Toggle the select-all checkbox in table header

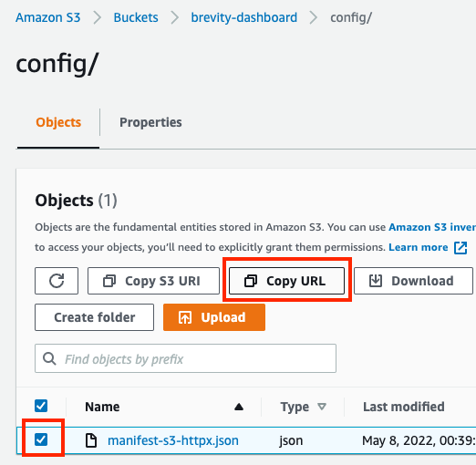click(41, 406)
